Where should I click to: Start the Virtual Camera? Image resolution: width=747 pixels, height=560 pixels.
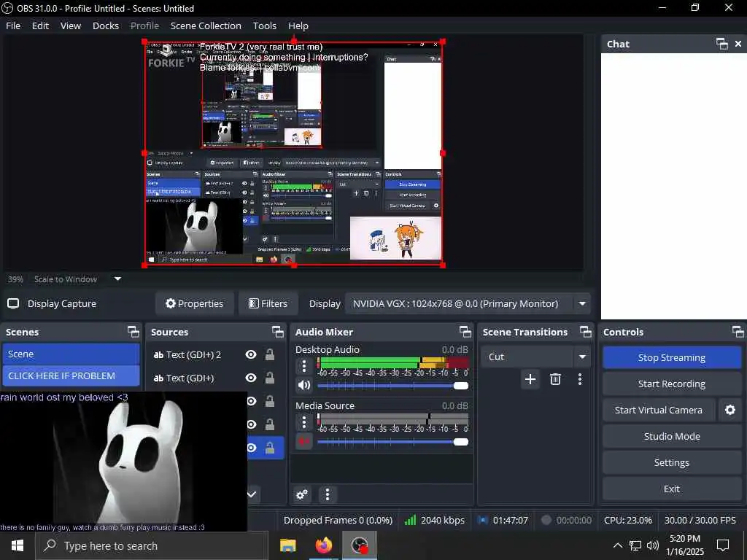point(659,410)
